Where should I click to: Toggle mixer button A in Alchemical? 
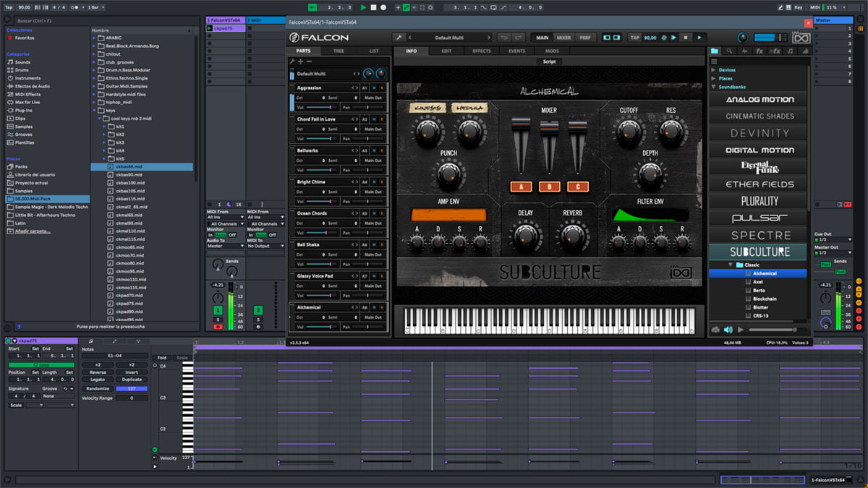coord(521,187)
